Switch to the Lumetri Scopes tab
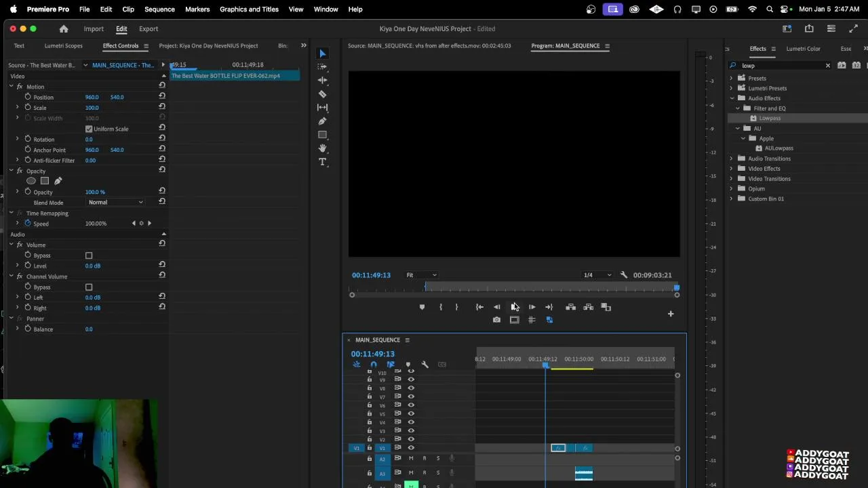This screenshot has height=488, width=868. point(64,46)
